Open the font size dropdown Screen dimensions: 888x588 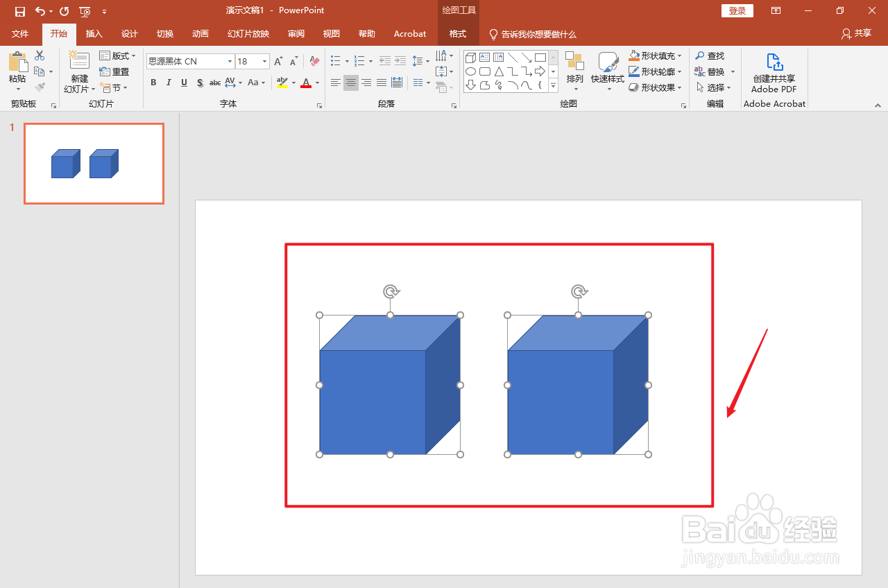point(264,62)
